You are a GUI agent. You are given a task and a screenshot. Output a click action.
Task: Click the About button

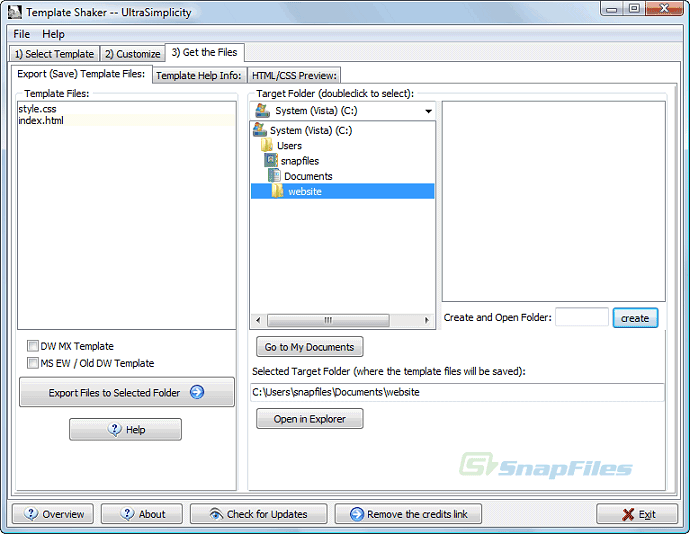tap(142, 514)
